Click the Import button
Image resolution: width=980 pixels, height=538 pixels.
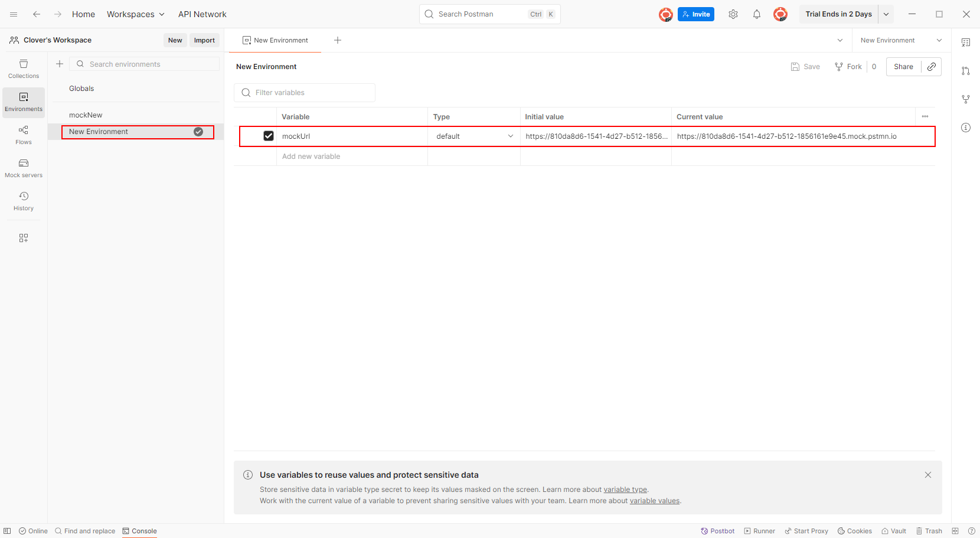[x=204, y=40]
